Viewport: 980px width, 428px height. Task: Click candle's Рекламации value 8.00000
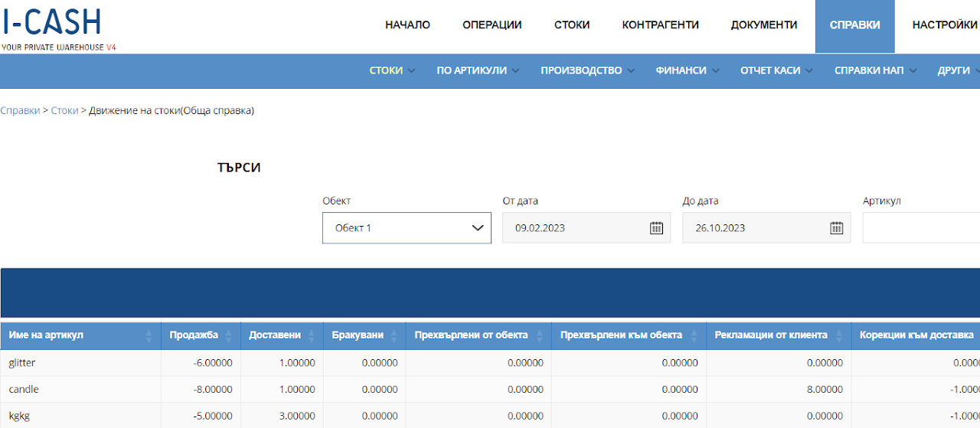point(825,390)
